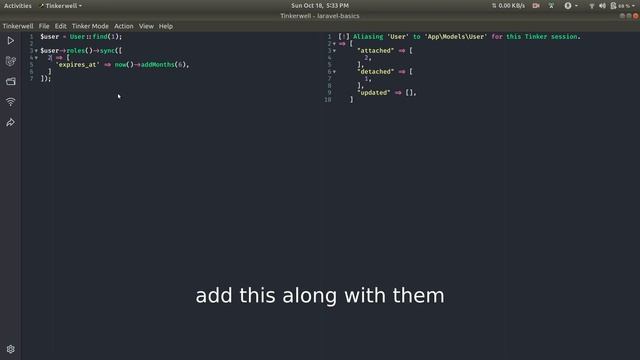Image resolution: width=640 pixels, height=360 pixels.
Task: Collapse the "attached" fold arrow in output
Action: click(x=334, y=51)
